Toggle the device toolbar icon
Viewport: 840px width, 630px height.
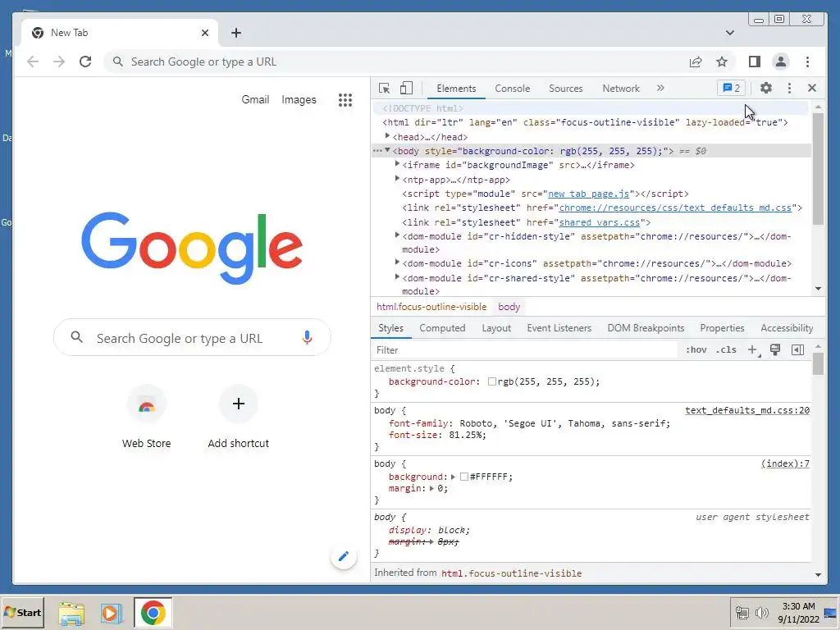tap(407, 89)
